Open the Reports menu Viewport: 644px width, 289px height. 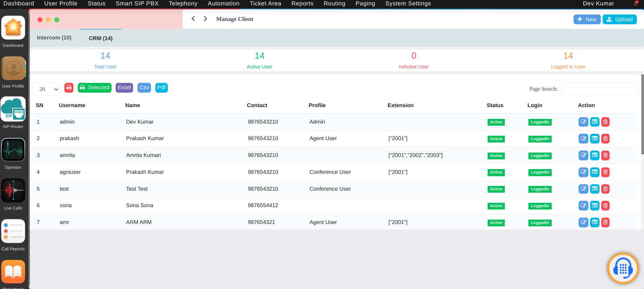click(x=302, y=3)
